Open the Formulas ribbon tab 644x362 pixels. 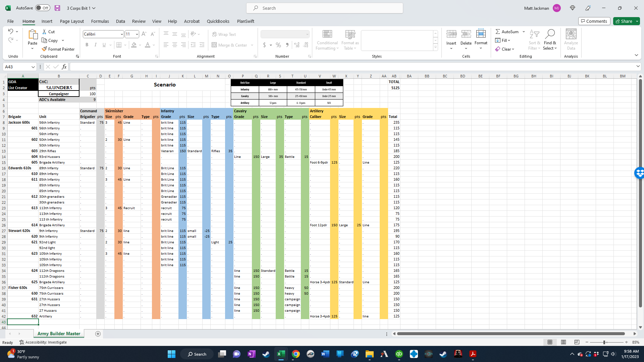coord(100,21)
